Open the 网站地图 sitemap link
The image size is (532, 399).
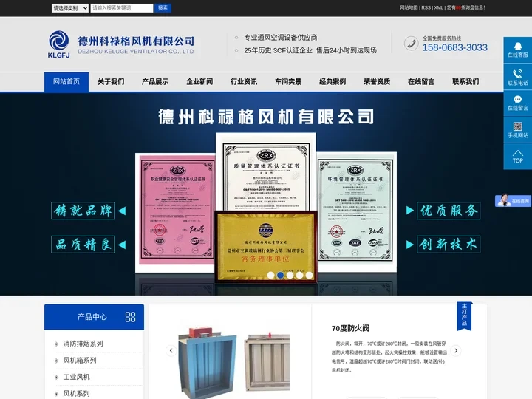pyautogui.click(x=409, y=7)
